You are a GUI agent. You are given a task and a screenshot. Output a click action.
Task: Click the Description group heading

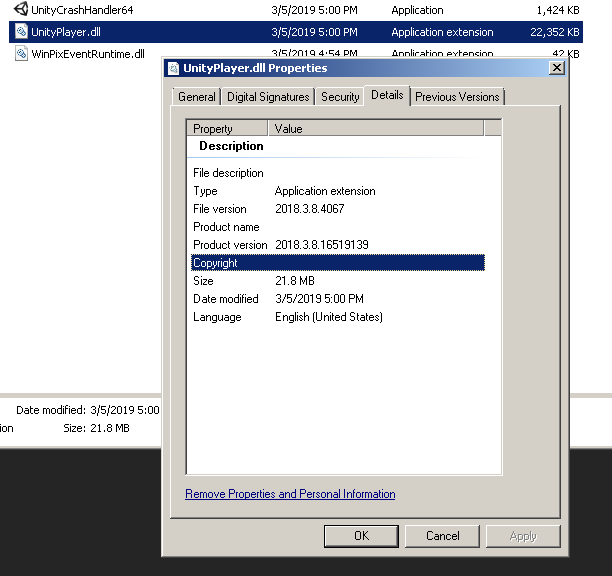click(x=231, y=146)
